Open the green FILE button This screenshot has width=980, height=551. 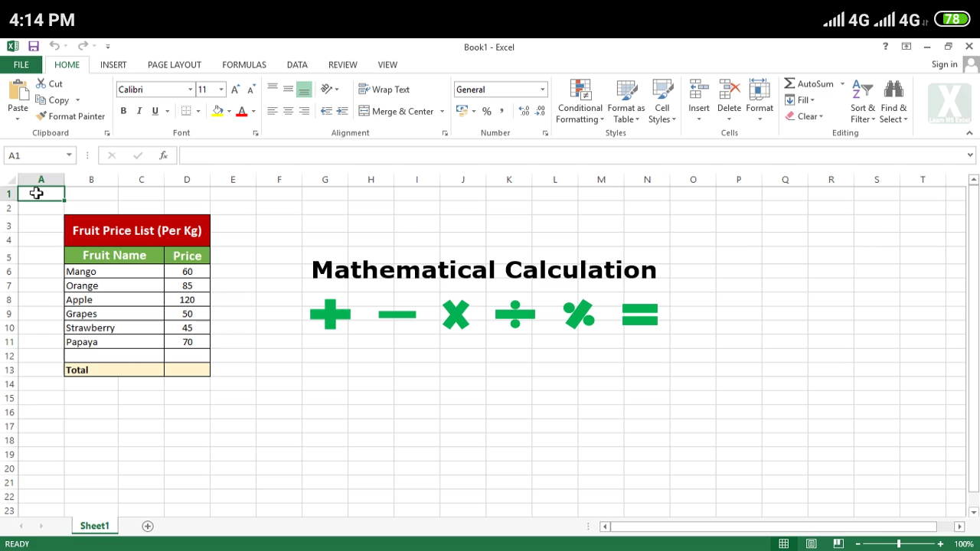click(x=21, y=65)
